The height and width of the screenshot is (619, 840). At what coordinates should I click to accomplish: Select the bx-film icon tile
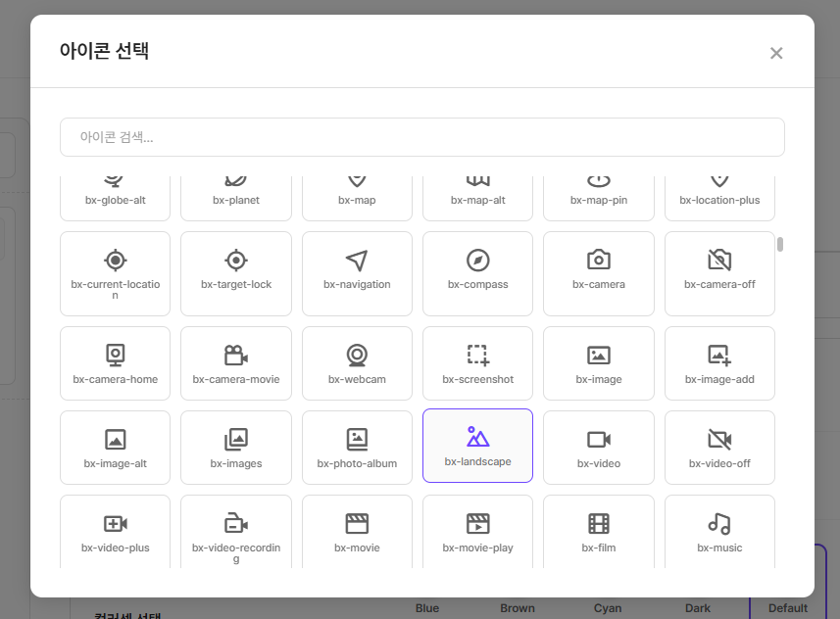[x=598, y=531]
